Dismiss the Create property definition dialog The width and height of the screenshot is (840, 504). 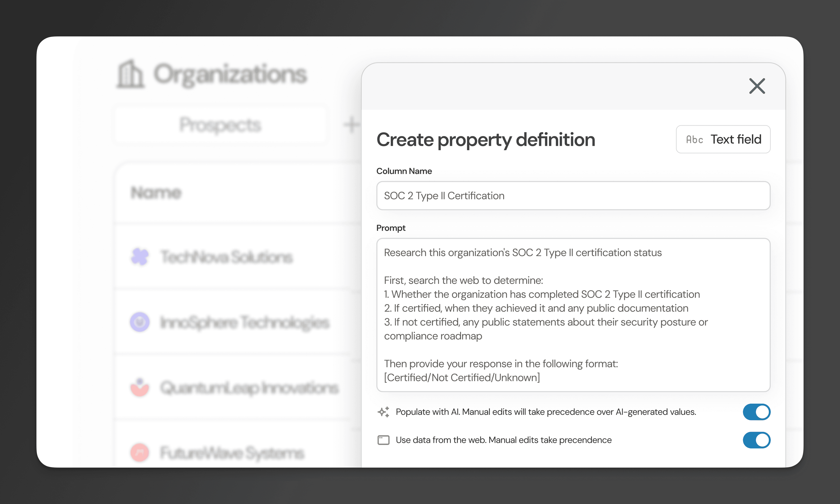tap(757, 86)
